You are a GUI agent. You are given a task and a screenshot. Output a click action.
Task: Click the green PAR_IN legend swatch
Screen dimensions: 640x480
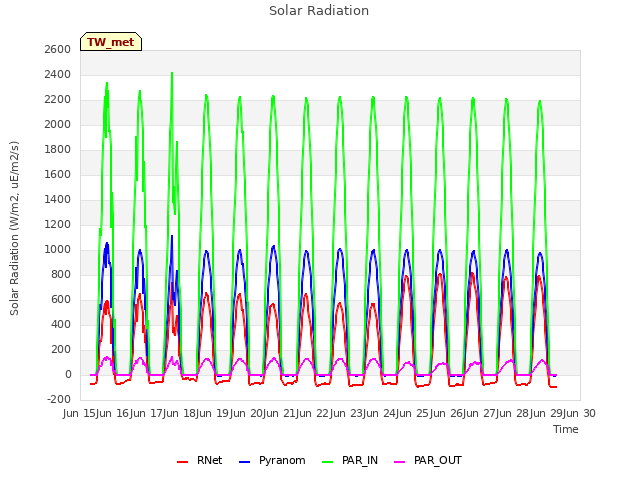tap(327, 462)
